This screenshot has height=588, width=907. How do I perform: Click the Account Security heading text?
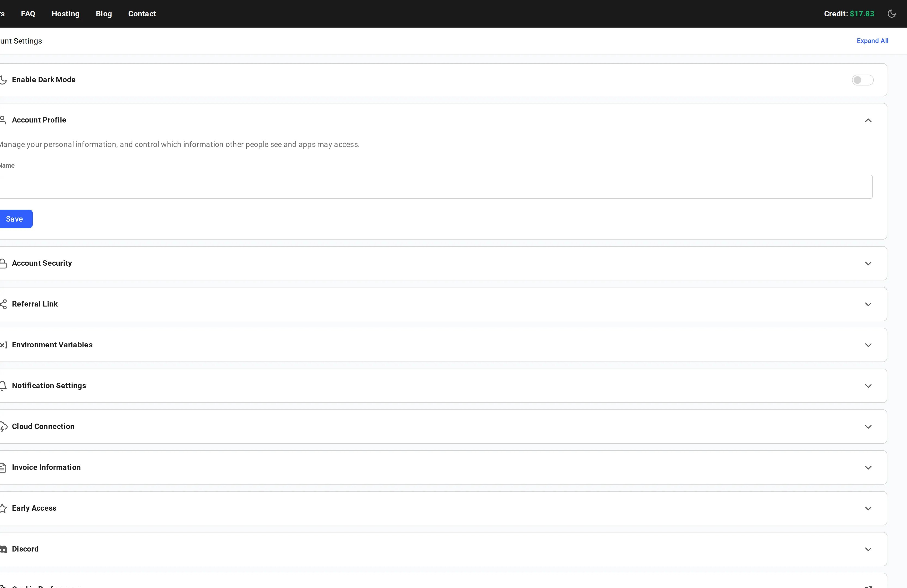coord(42,263)
